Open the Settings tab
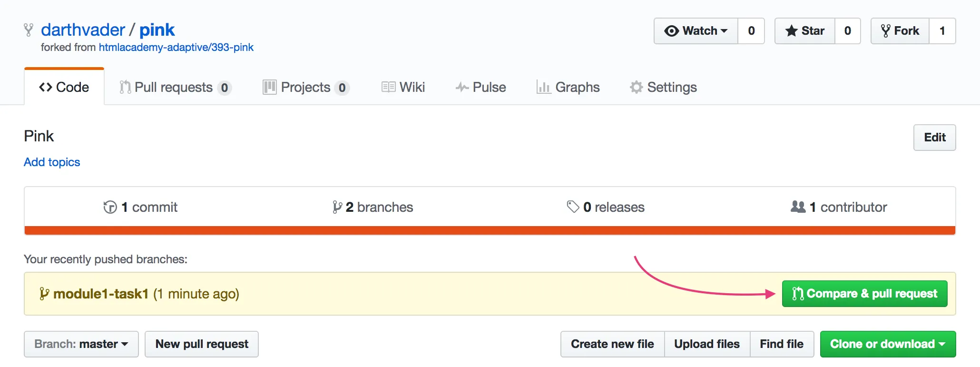Screen dimensions: 980x367 click(663, 87)
